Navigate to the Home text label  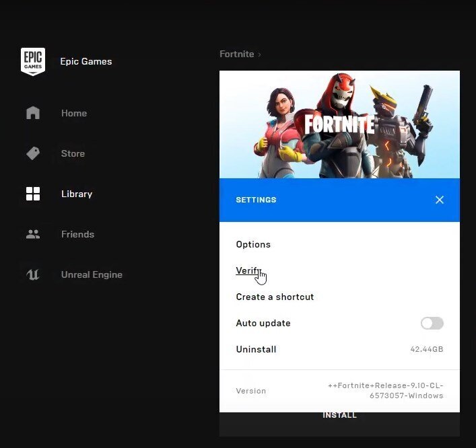coord(74,113)
